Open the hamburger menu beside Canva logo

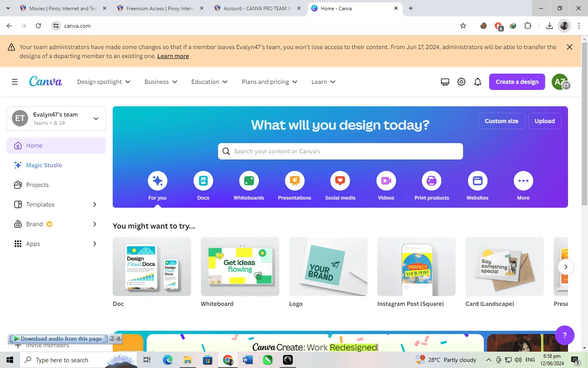[15, 82]
